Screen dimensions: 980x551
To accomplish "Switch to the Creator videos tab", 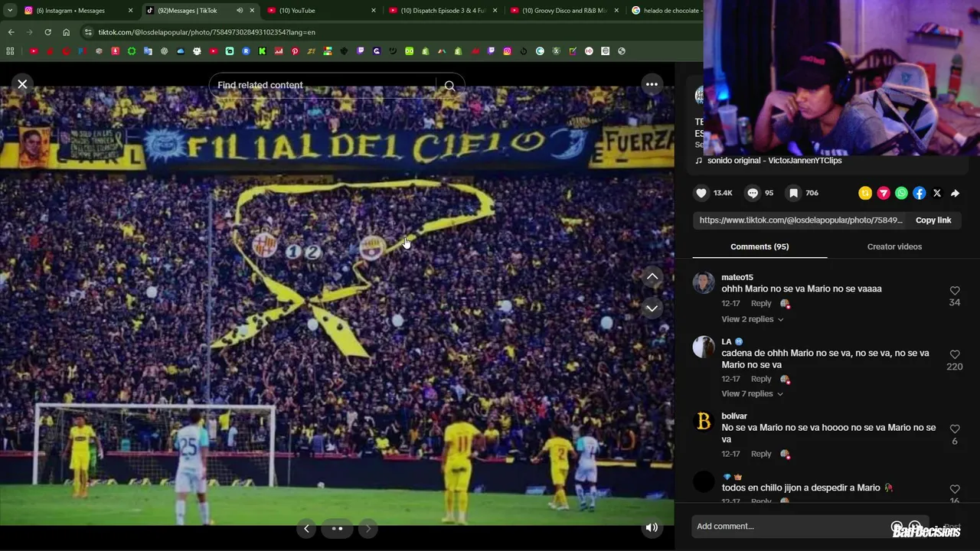I will (894, 246).
